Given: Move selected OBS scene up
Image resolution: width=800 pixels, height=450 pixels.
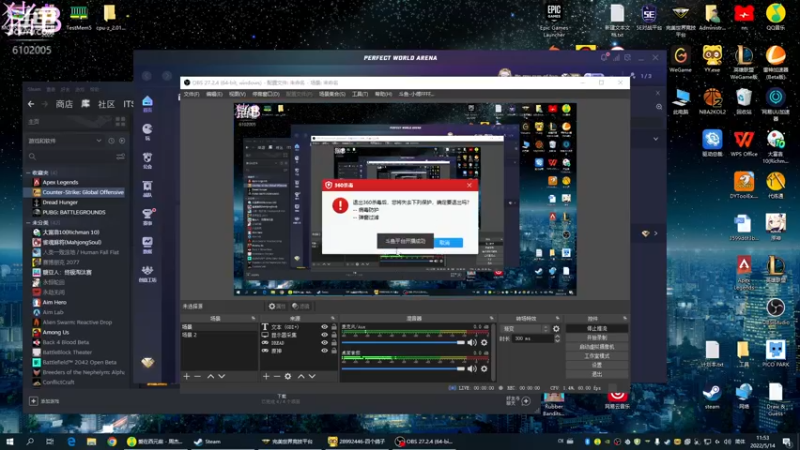Looking at the screenshot, I should [211, 377].
